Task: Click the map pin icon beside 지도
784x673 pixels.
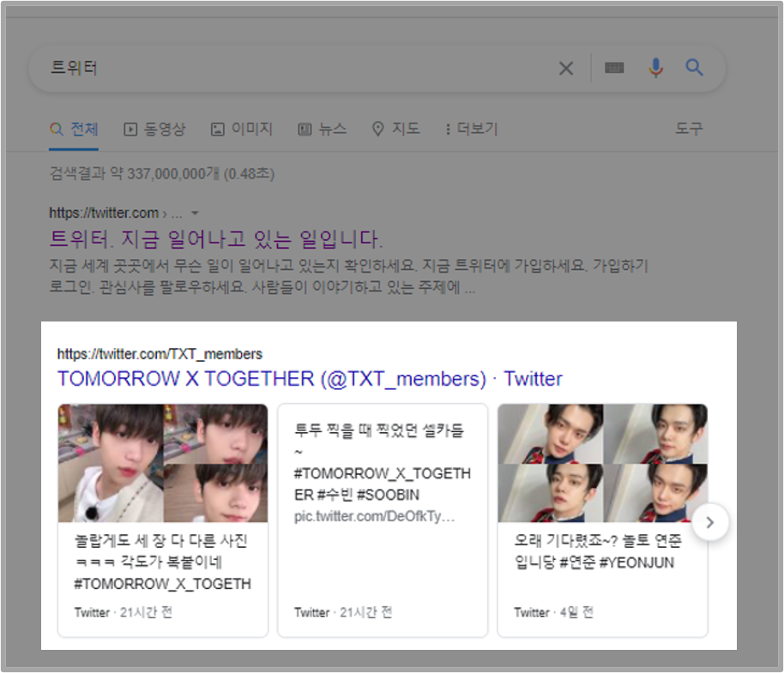Action: [x=377, y=129]
